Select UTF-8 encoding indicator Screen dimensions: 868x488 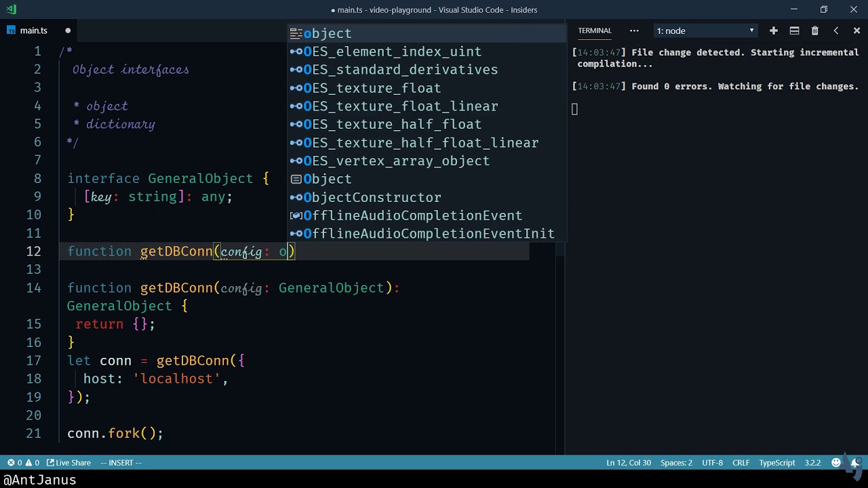(x=712, y=463)
